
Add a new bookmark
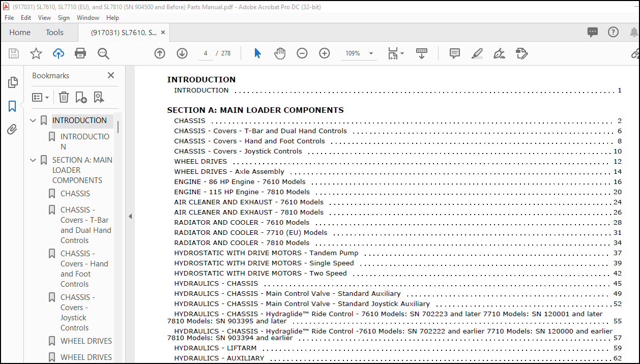click(x=81, y=97)
